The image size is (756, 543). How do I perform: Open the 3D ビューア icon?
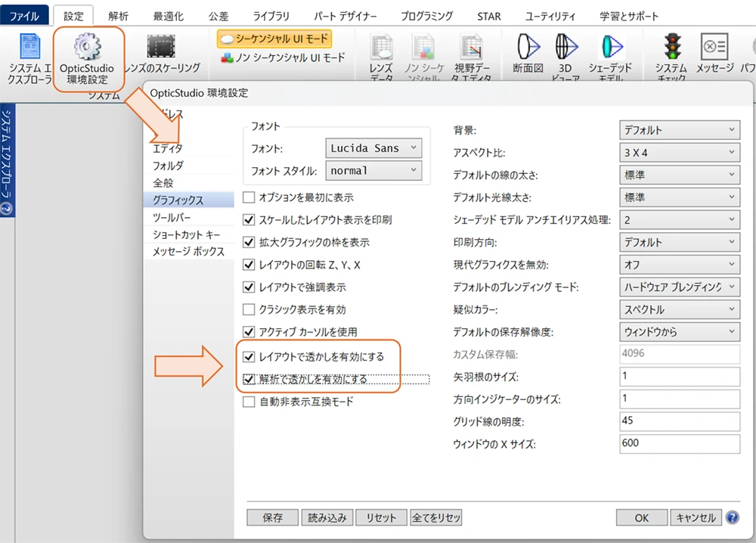[566, 47]
